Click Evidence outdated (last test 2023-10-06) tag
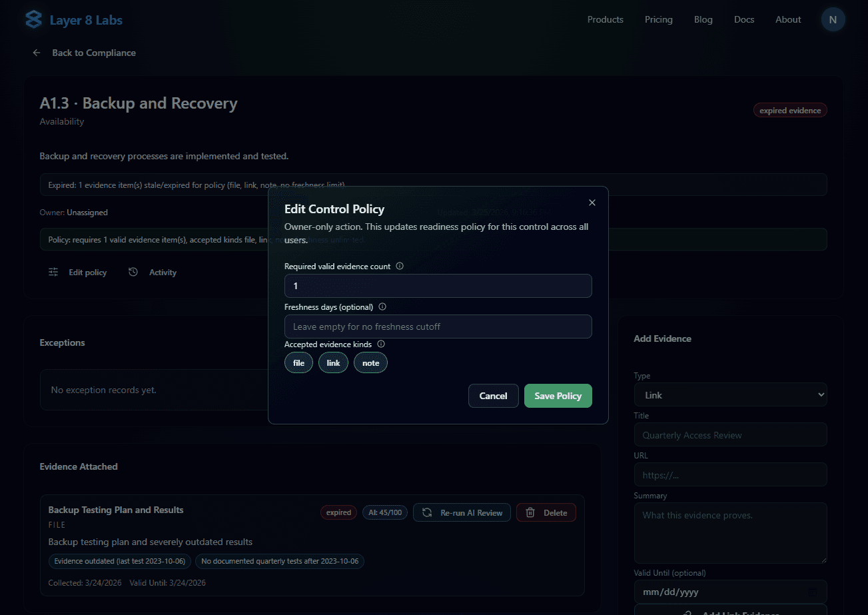868x615 pixels. (120, 561)
